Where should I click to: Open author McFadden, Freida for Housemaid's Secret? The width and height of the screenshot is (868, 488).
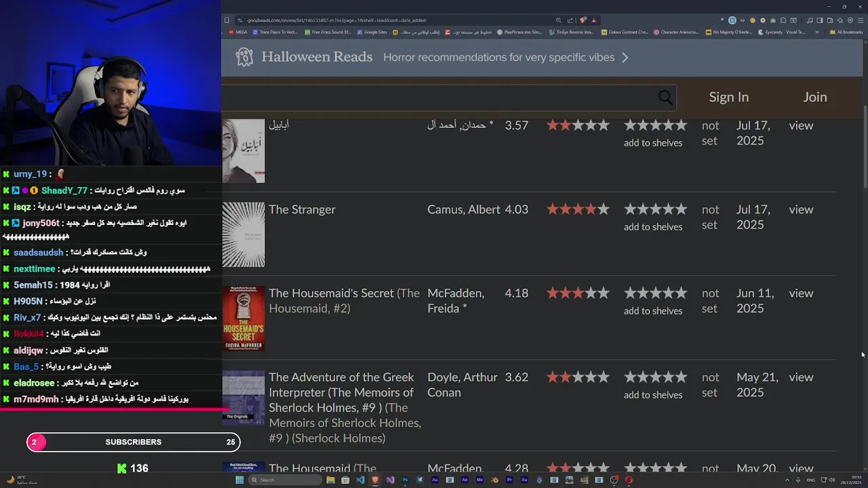pos(456,301)
